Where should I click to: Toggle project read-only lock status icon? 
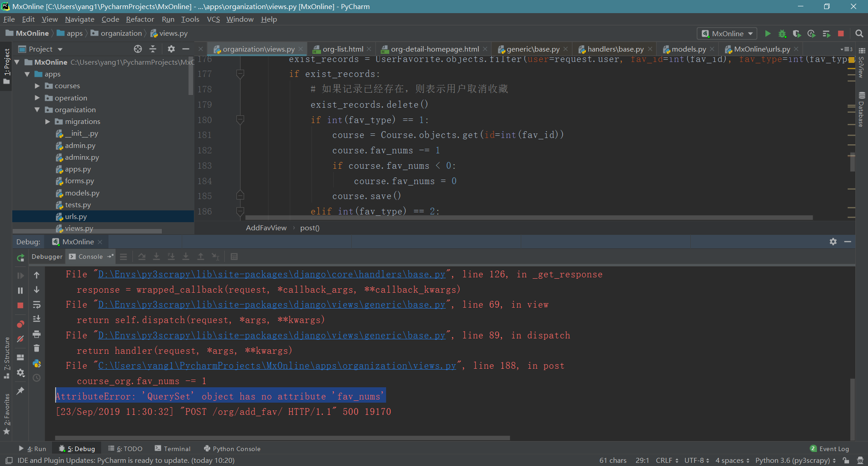[x=846, y=460]
